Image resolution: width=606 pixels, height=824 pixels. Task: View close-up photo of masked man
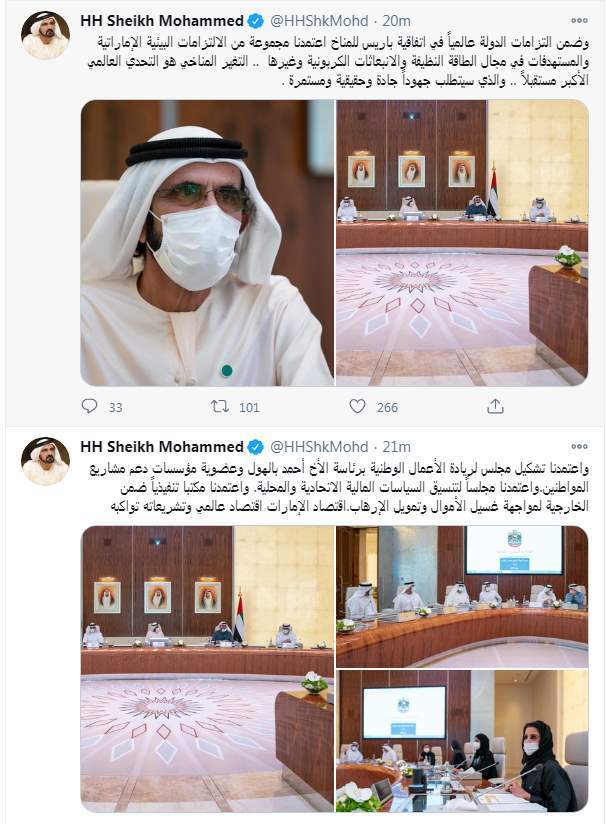coord(207,243)
